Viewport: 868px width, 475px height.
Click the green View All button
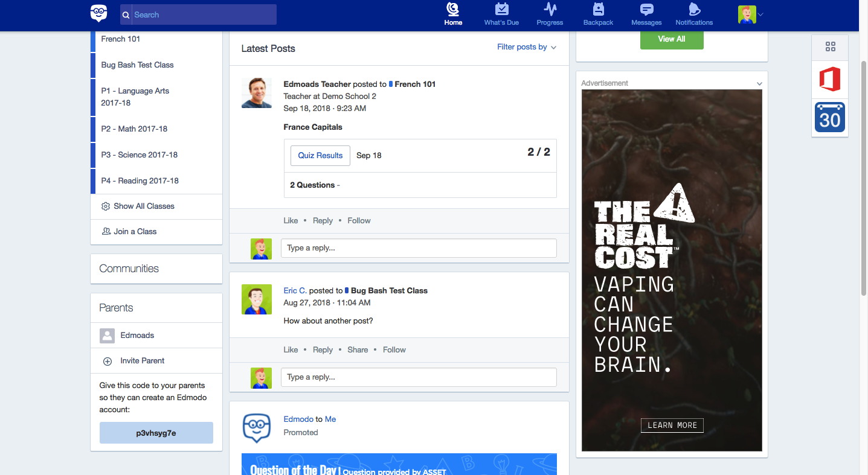pos(672,39)
